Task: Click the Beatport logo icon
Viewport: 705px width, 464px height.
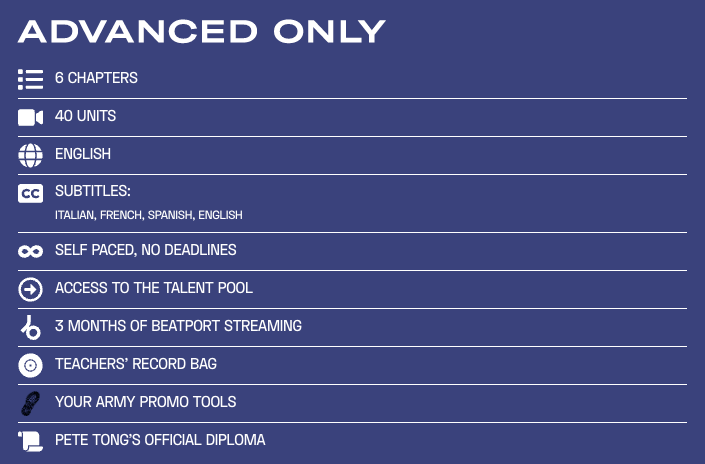Action: (x=30, y=327)
